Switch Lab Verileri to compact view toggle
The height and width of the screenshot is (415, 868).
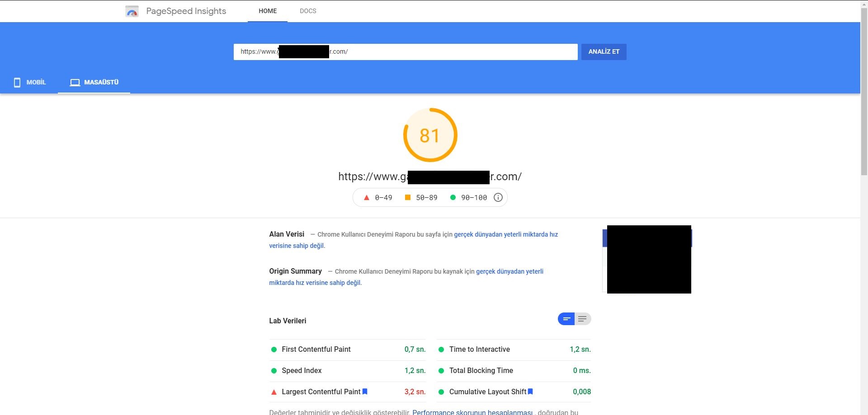[566, 319]
